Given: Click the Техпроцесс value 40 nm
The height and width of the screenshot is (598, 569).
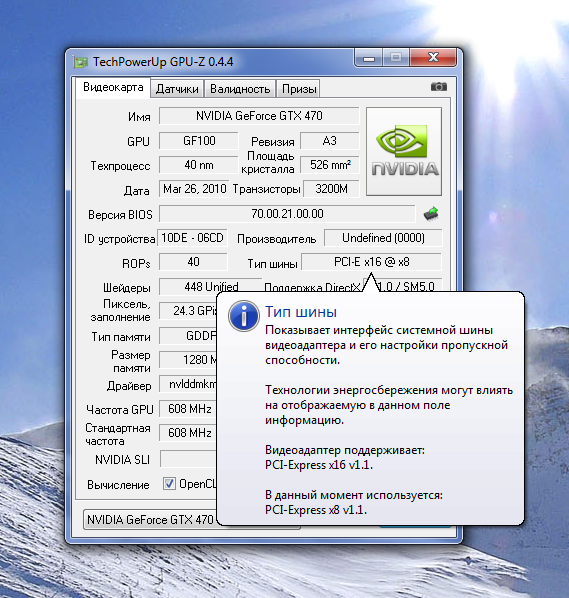Looking at the screenshot, I should (x=199, y=165).
